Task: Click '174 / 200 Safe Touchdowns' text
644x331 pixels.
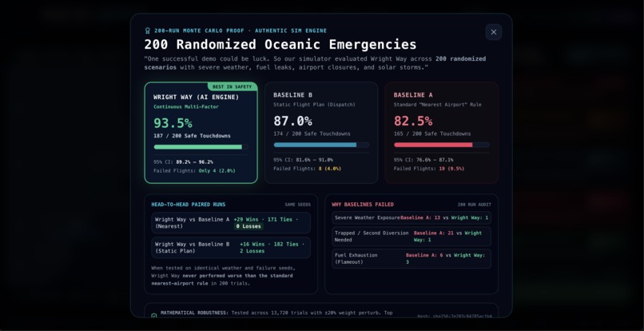Action: click(x=312, y=134)
